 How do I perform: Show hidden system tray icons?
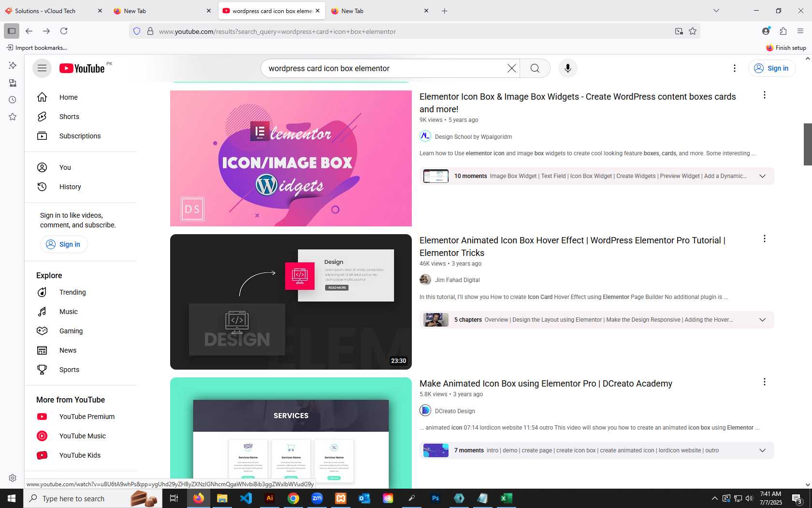[714, 498]
